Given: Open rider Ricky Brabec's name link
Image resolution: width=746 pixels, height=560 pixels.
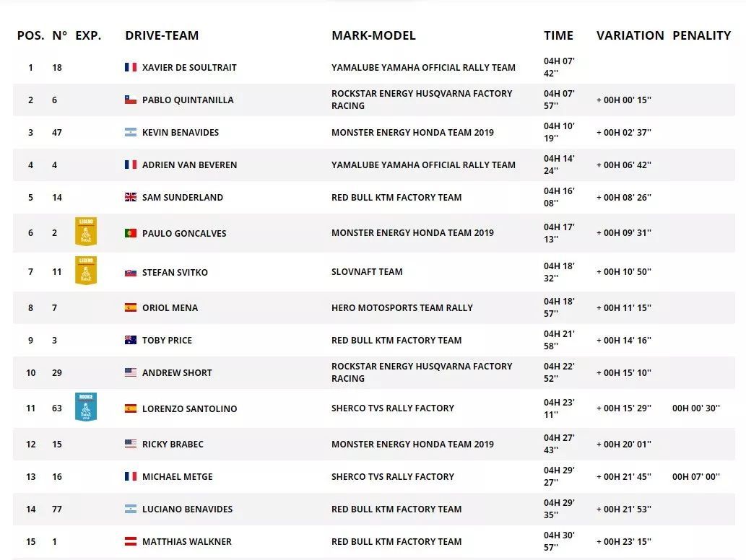Looking at the screenshot, I should 173,444.
